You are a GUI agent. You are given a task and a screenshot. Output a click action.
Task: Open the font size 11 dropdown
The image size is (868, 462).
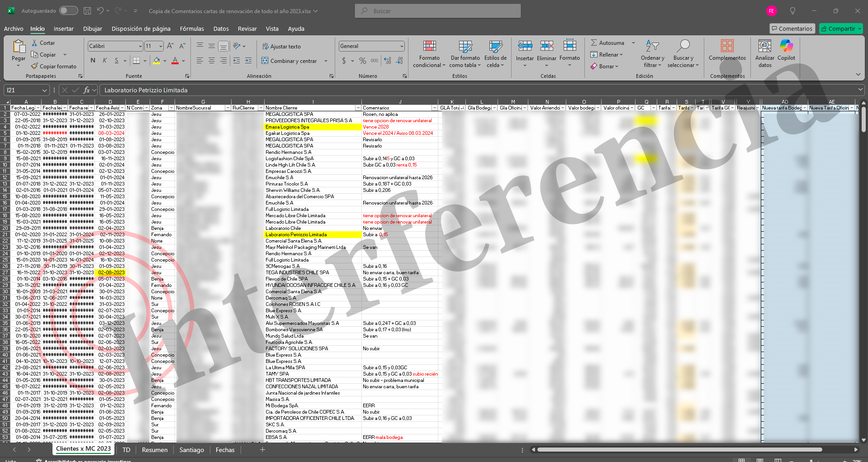(x=161, y=46)
